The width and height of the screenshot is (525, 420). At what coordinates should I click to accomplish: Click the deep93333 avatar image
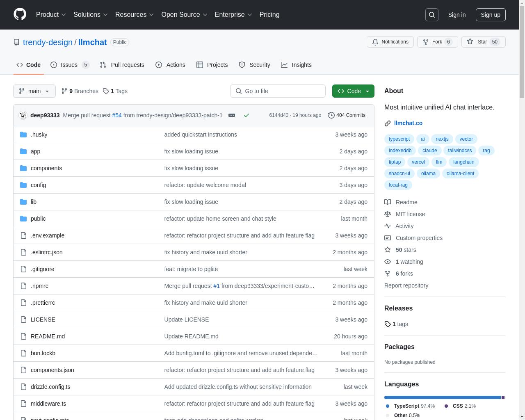tap(23, 115)
